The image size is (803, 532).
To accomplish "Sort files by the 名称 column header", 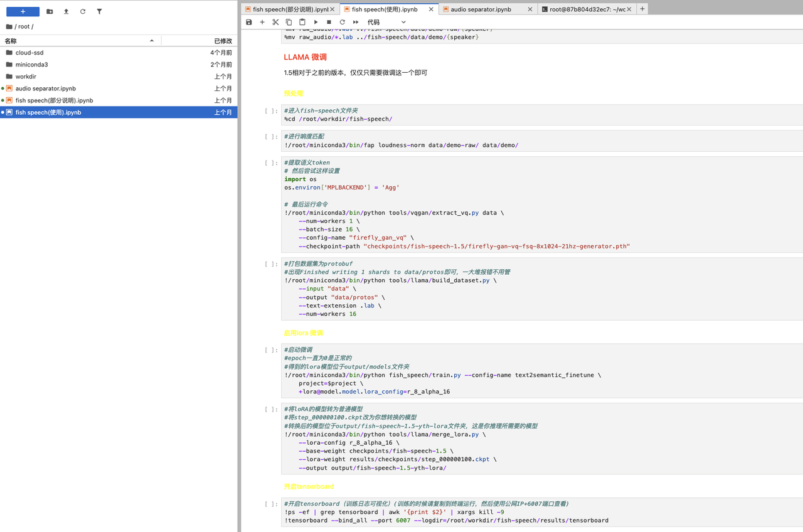I will coord(80,40).
